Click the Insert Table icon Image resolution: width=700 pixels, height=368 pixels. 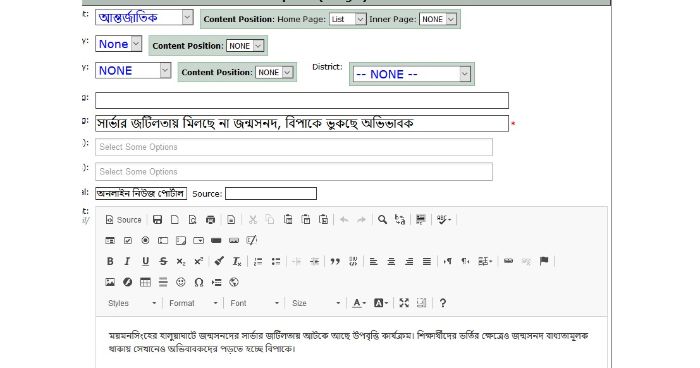pyautogui.click(x=145, y=282)
